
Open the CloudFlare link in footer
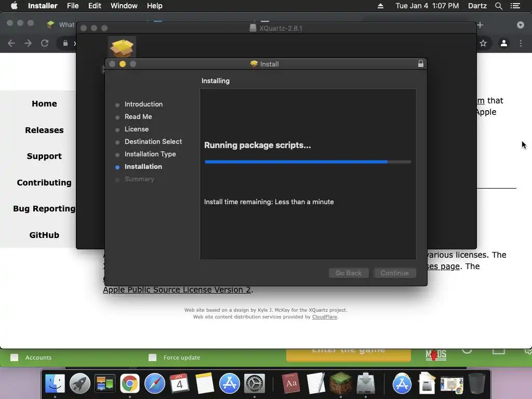[x=324, y=316]
